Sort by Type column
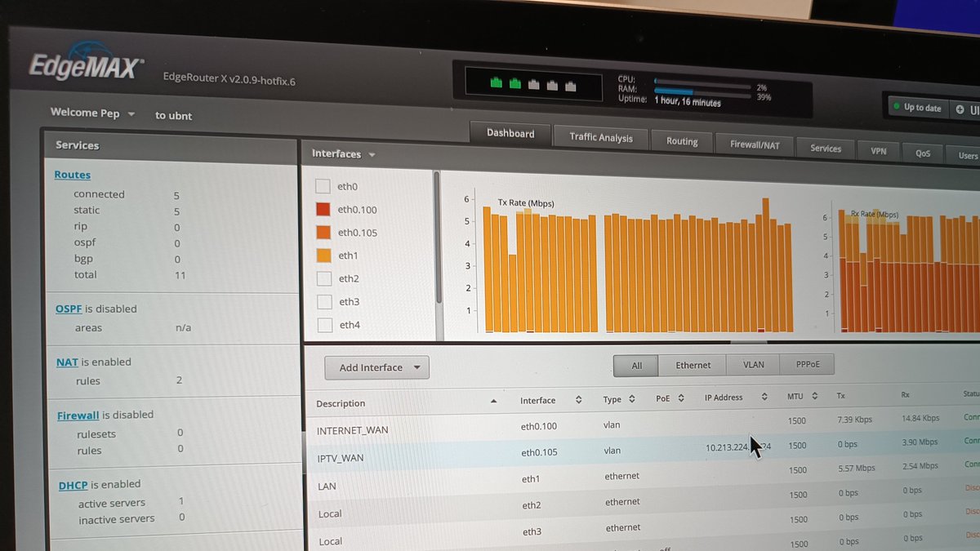The image size is (980, 551). click(619, 399)
